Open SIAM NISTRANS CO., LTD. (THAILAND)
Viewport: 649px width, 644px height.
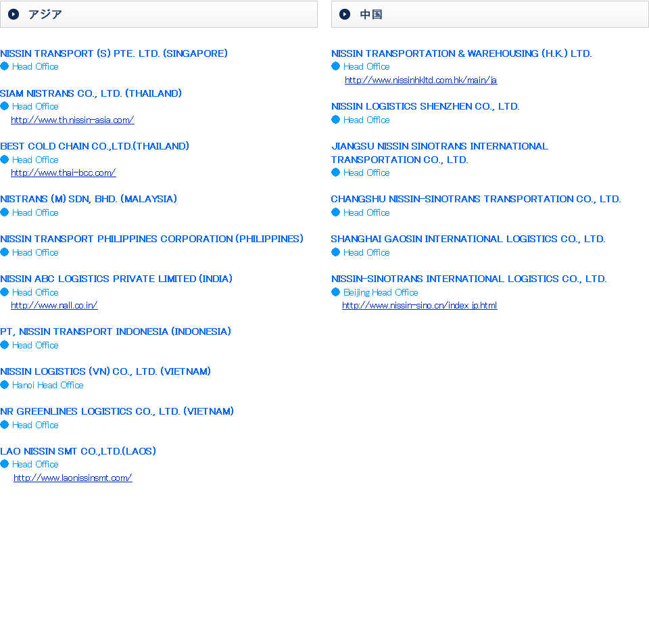(x=91, y=93)
